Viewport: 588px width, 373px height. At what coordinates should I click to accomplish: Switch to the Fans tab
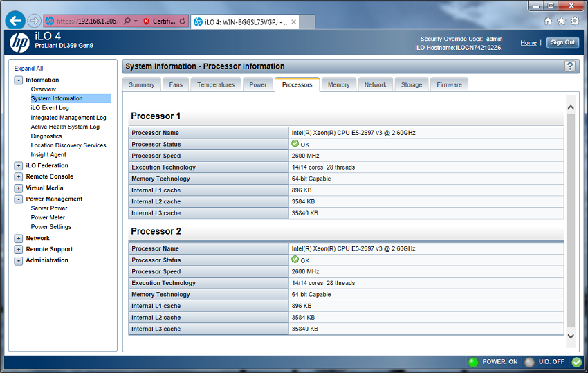pyautogui.click(x=176, y=85)
